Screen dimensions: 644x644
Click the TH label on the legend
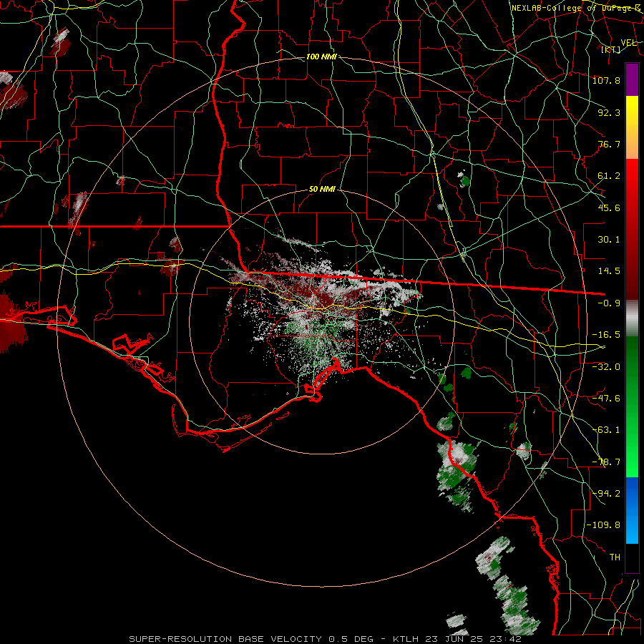pyautogui.click(x=615, y=557)
